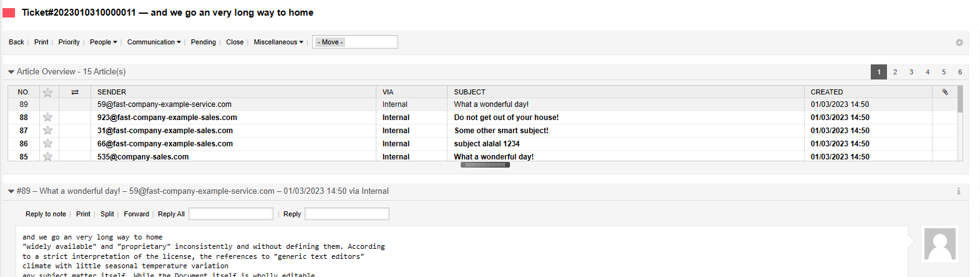
Task: Click the article #89 info icon
Action: pos(958,191)
